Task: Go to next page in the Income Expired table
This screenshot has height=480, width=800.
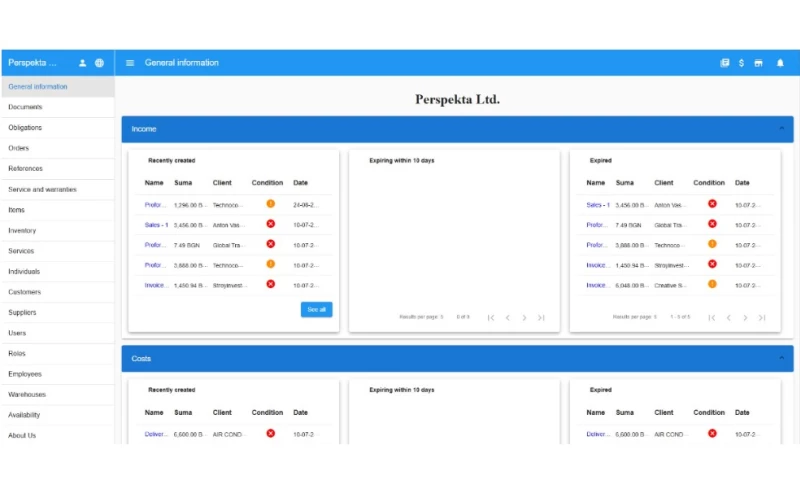Action: tap(745, 317)
